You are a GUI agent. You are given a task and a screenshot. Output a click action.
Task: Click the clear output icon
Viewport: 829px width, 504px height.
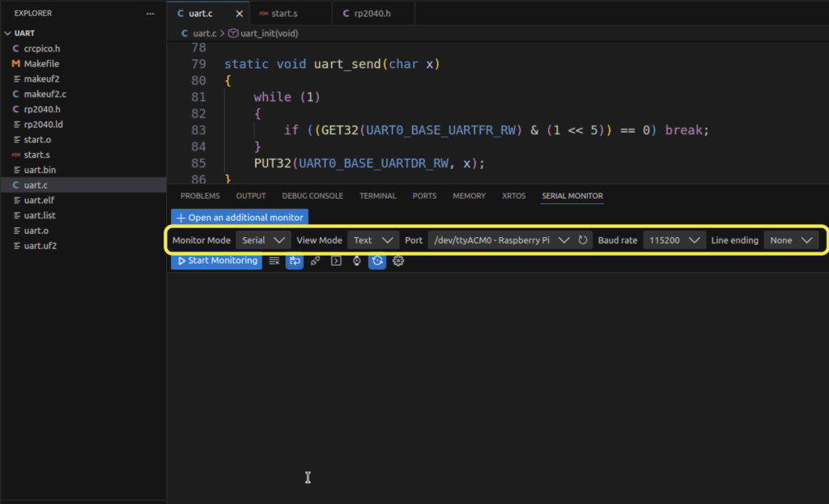tap(274, 261)
